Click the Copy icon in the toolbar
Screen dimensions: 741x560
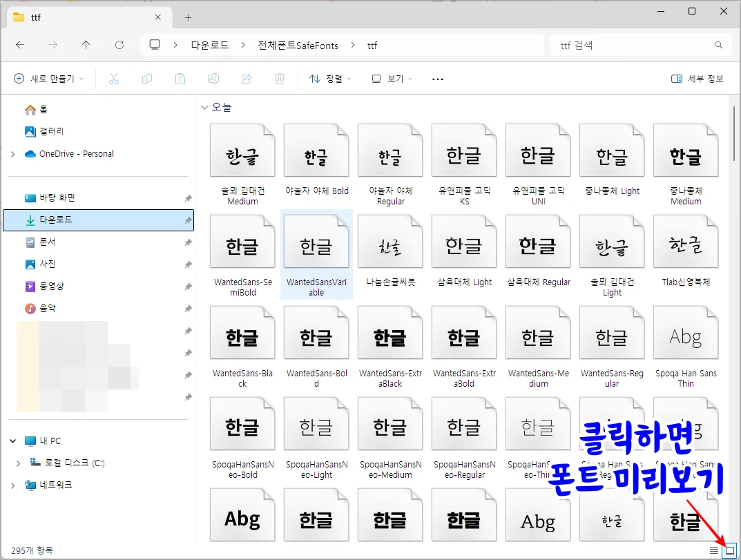click(147, 78)
